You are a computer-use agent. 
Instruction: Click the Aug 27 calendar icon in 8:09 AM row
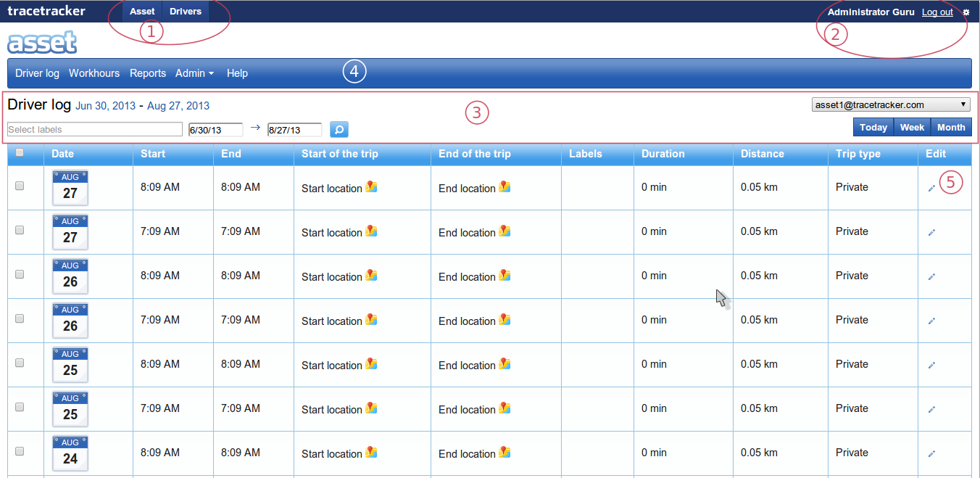[70, 188]
